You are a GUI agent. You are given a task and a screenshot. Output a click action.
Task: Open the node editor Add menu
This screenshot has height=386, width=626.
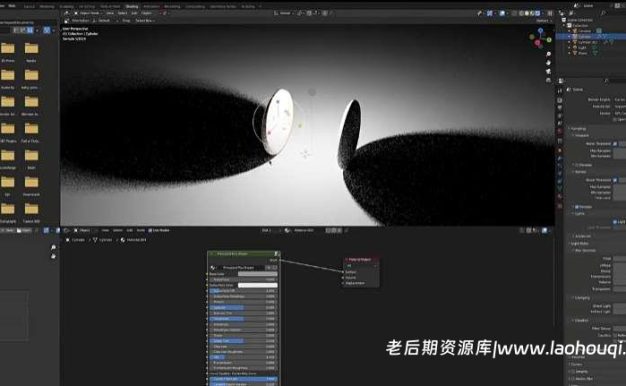[x=129, y=230]
